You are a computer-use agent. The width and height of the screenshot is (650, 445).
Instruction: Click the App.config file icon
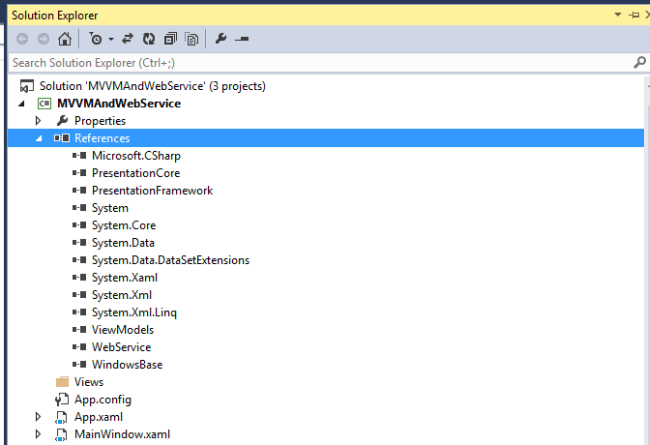point(62,399)
